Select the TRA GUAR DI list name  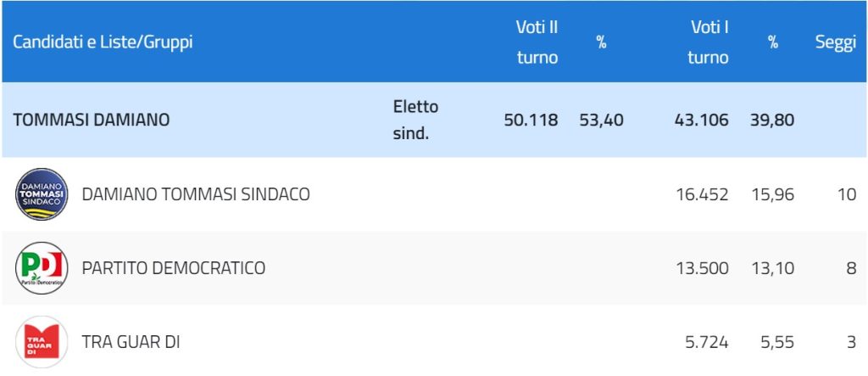(x=131, y=342)
